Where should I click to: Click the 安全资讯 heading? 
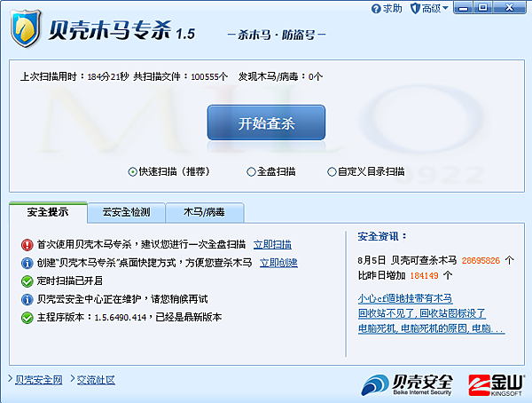click(x=381, y=236)
